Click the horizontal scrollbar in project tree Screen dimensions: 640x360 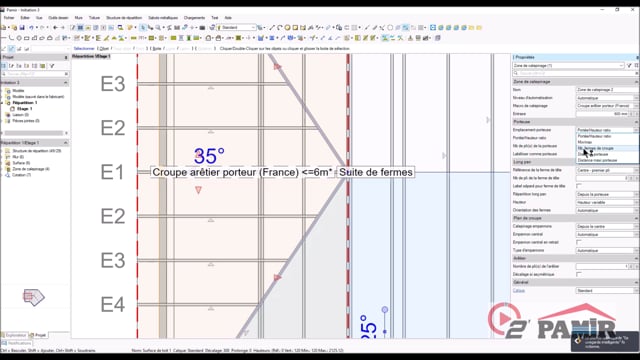(x=33, y=133)
